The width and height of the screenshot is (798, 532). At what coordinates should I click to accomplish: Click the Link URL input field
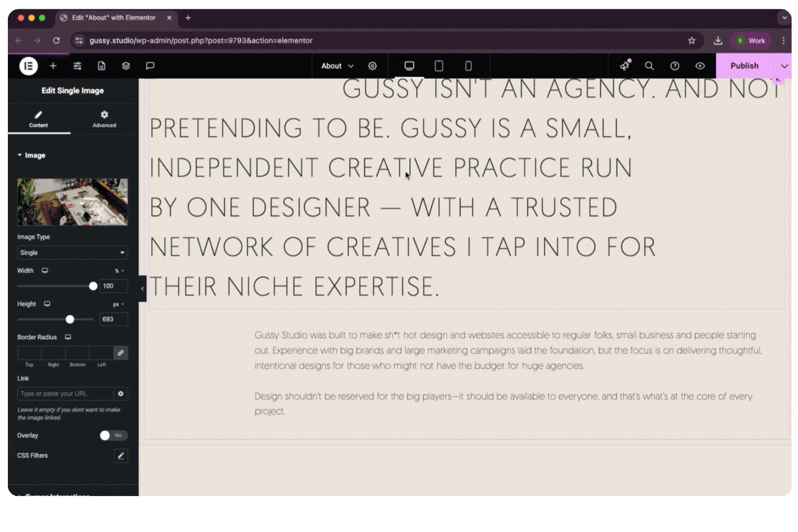66,394
